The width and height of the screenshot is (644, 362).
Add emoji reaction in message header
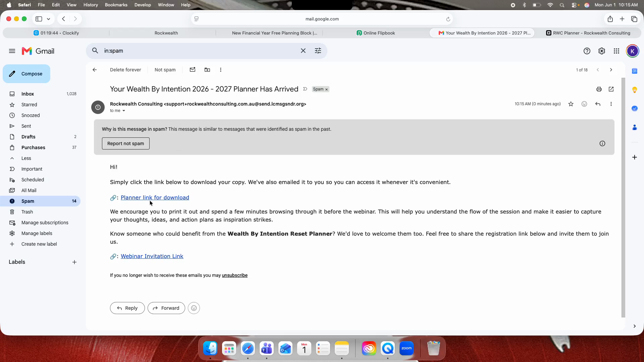tap(584, 104)
